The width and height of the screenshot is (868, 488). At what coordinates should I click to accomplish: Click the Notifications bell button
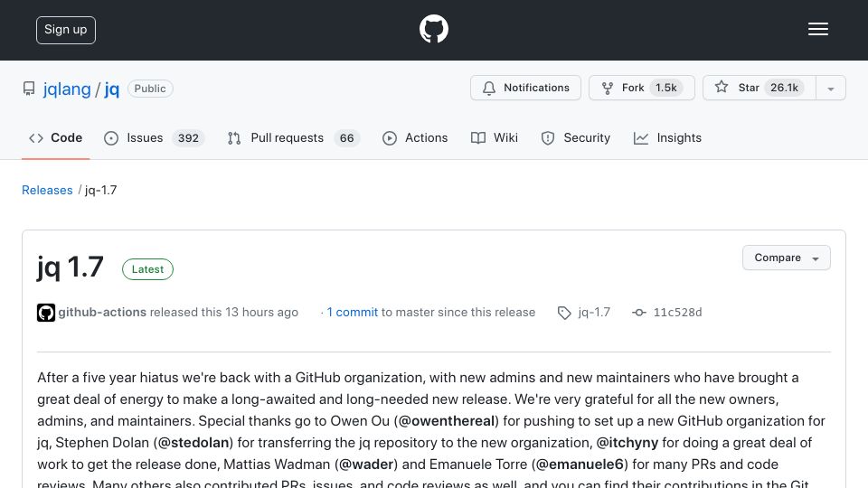coord(525,88)
